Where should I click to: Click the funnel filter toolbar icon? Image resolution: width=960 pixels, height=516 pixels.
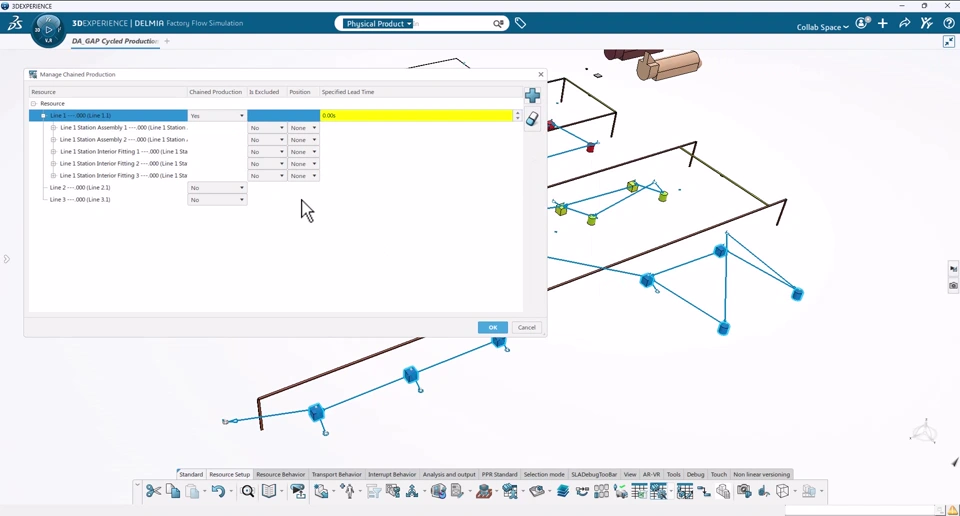pyautogui.click(x=373, y=491)
